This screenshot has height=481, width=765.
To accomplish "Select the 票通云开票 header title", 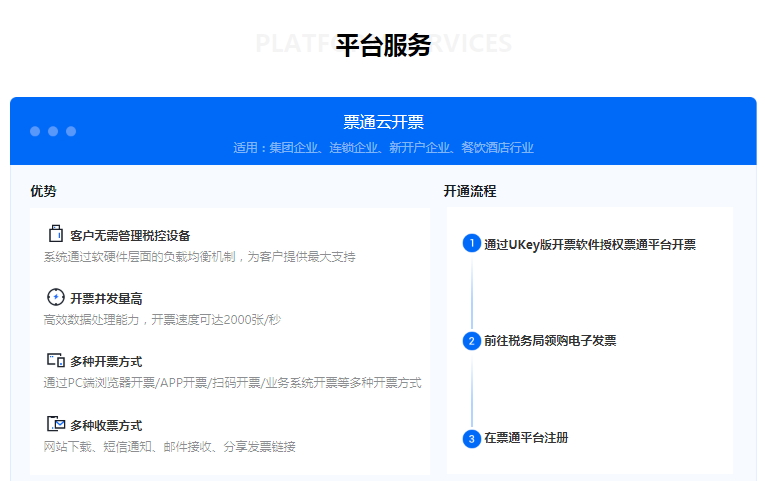I will click(383, 122).
